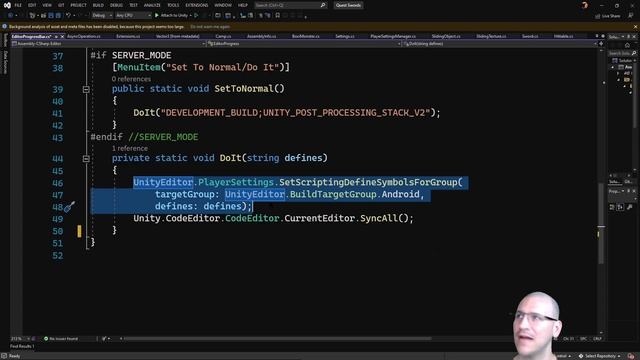This screenshot has width=640, height=360.
Task: Open the TEST menu
Action: pos(133,5)
